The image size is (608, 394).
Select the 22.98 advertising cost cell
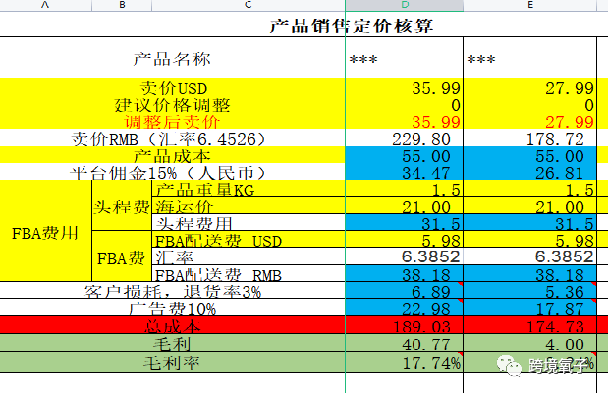click(x=404, y=307)
